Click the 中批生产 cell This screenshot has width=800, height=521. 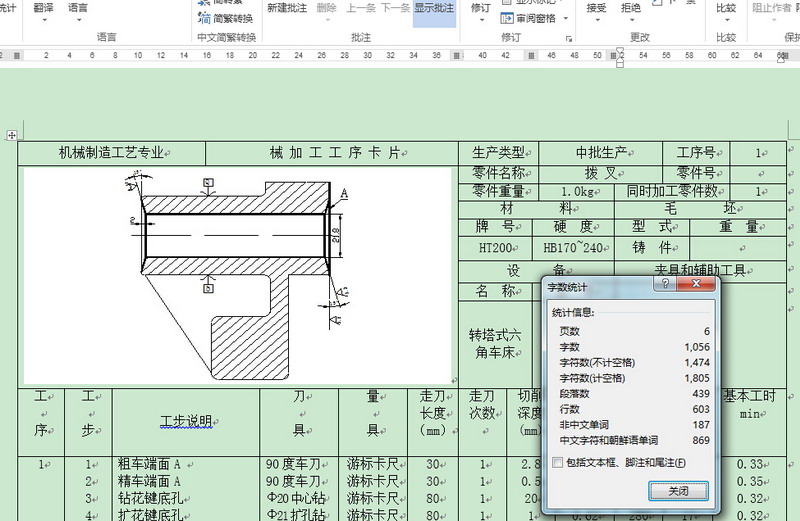601,153
